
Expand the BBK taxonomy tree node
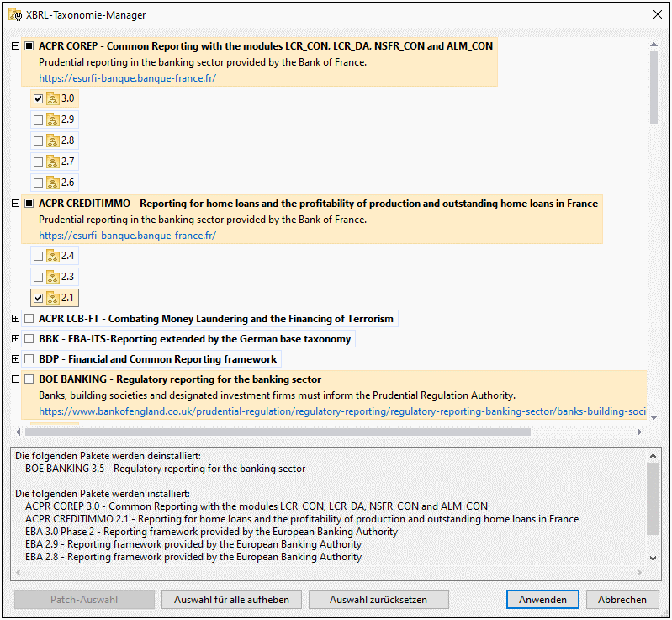coord(15,339)
